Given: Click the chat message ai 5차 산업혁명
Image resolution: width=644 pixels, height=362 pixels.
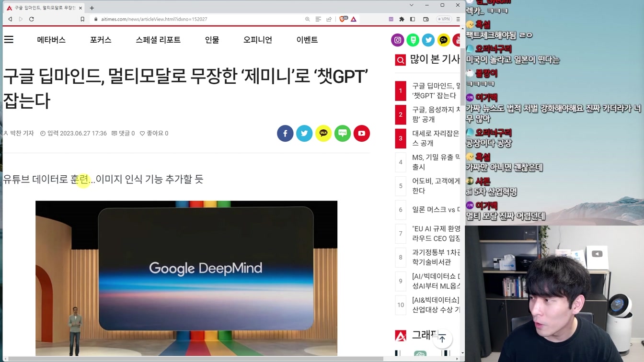Looking at the screenshot, I should [491, 192].
